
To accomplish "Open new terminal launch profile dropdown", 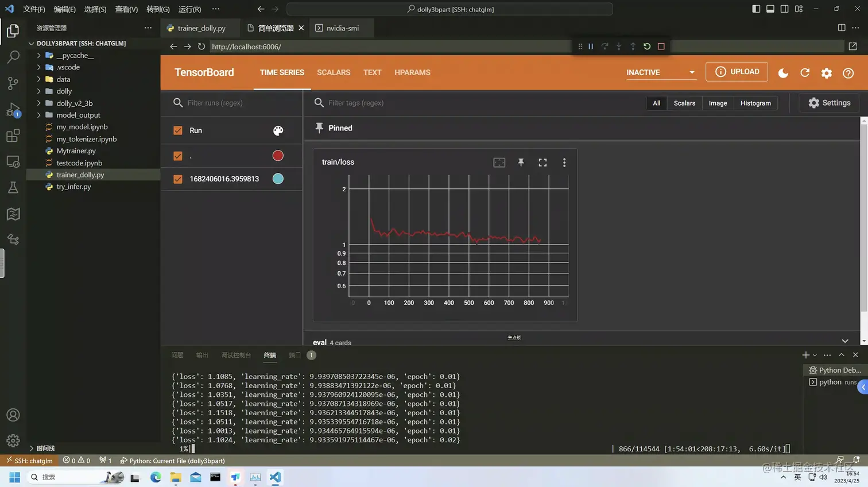I will (815, 355).
